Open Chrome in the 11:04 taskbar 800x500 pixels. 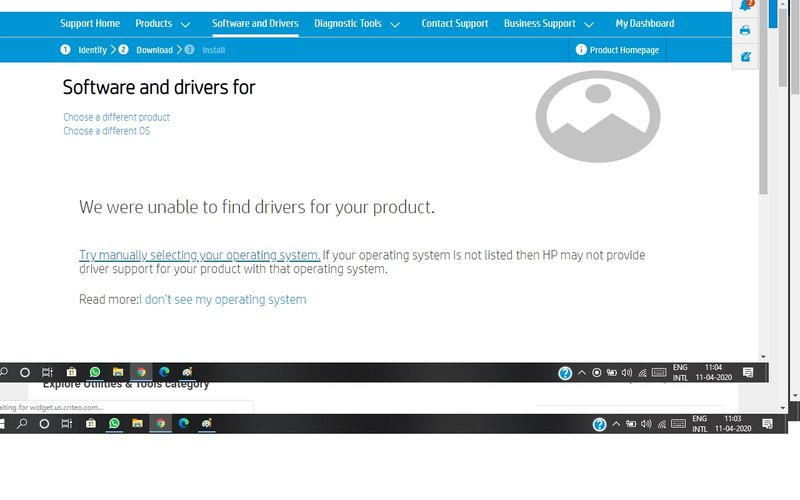pyautogui.click(x=141, y=372)
